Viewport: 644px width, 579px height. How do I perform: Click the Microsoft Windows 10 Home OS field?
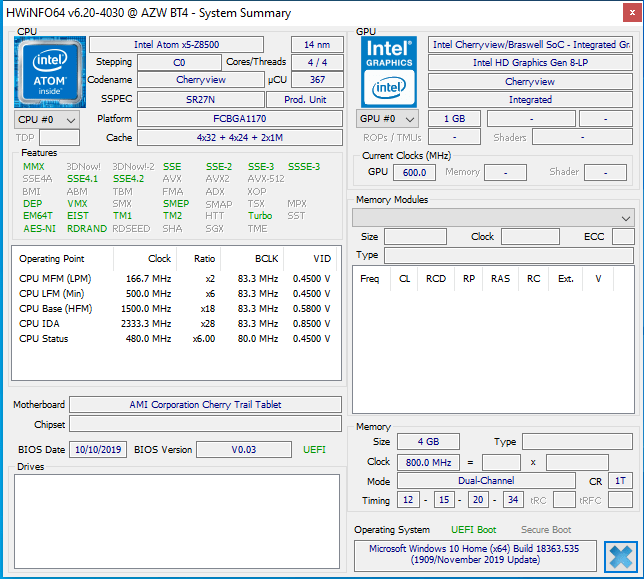(475, 555)
